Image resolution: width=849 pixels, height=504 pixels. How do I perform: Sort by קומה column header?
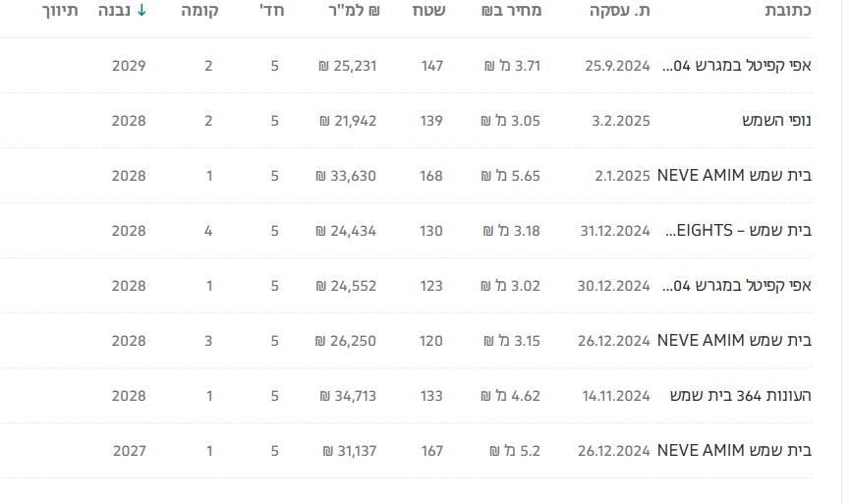(x=200, y=11)
